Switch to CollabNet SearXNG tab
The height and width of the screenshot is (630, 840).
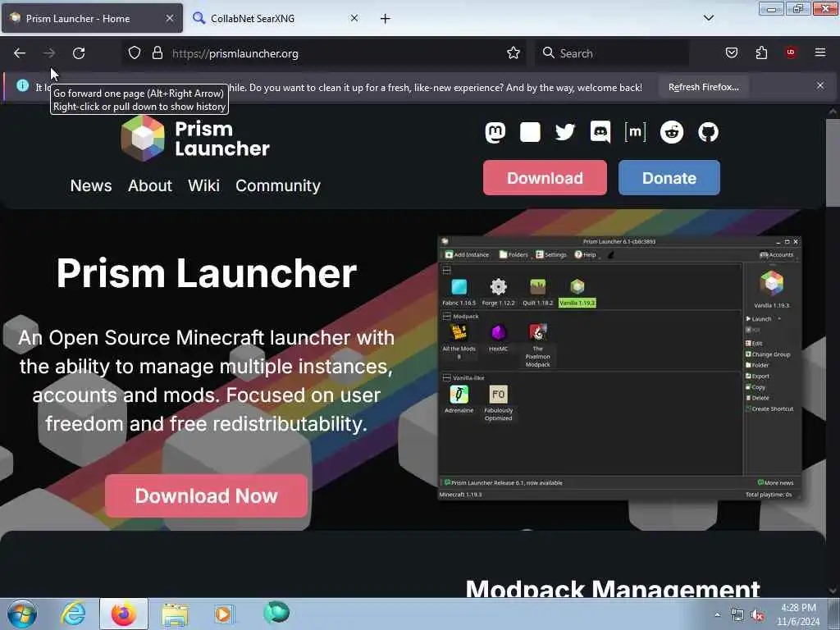coord(276,18)
